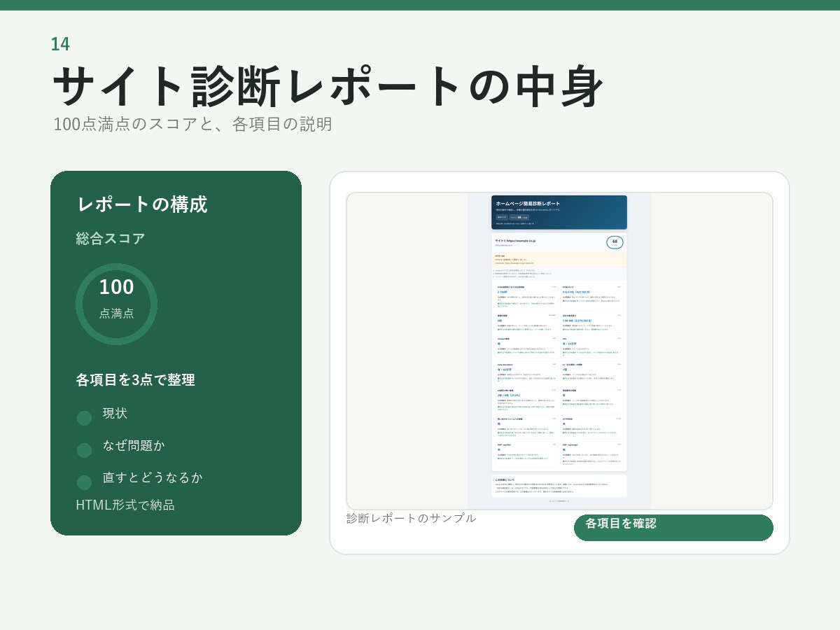Click the ホームページ簡易診断レポート header banner
Viewport: 840px width, 630px height.
pos(559,212)
